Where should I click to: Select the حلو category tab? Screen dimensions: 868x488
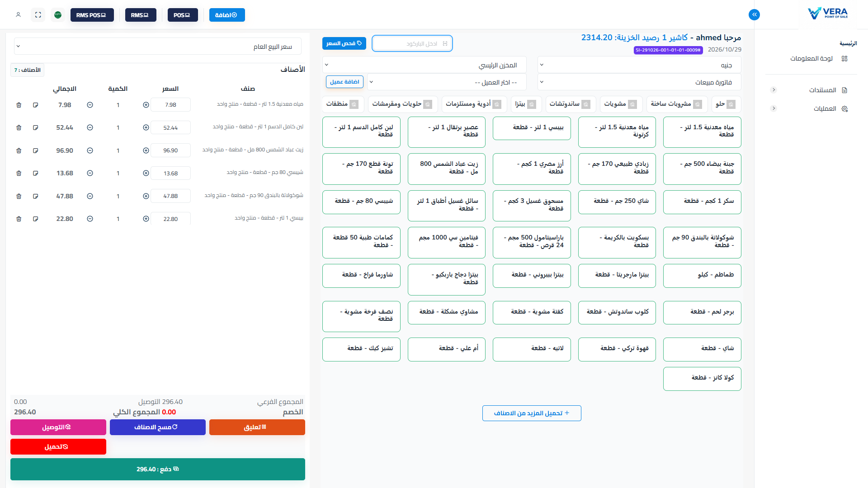pos(726,104)
